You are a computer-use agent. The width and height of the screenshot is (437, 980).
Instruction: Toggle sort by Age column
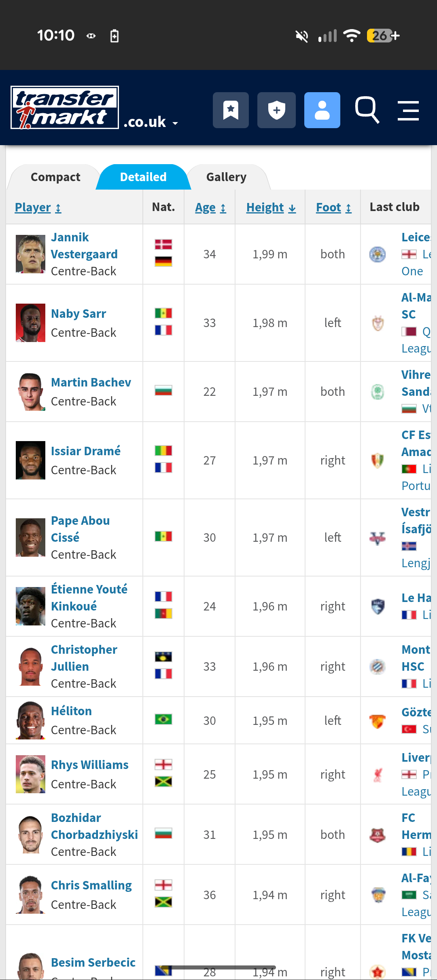(210, 207)
